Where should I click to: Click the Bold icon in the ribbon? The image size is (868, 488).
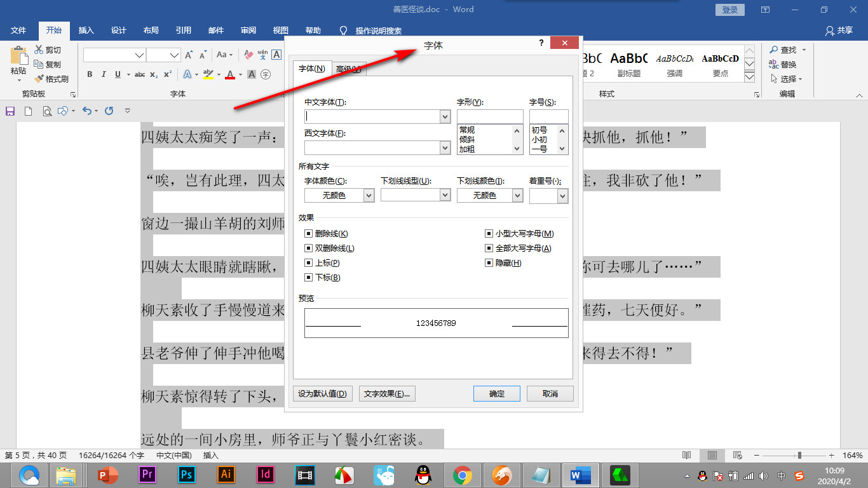coord(90,74)
